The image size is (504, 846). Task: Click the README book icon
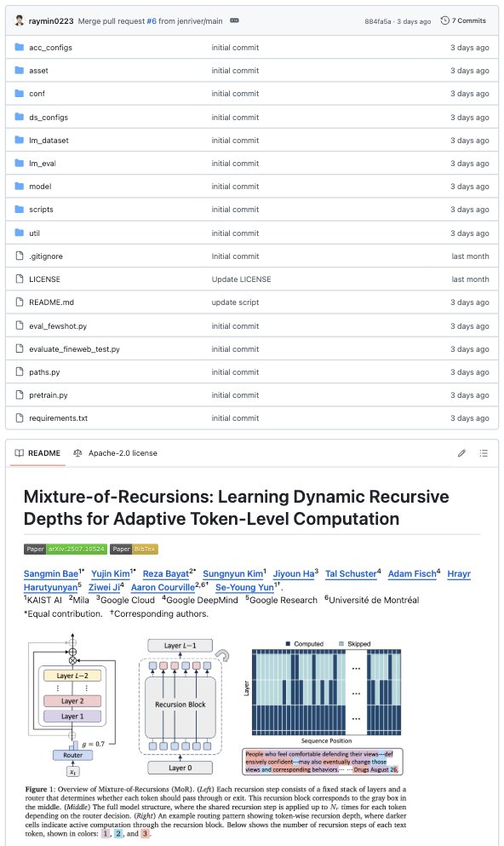[20, 453]
